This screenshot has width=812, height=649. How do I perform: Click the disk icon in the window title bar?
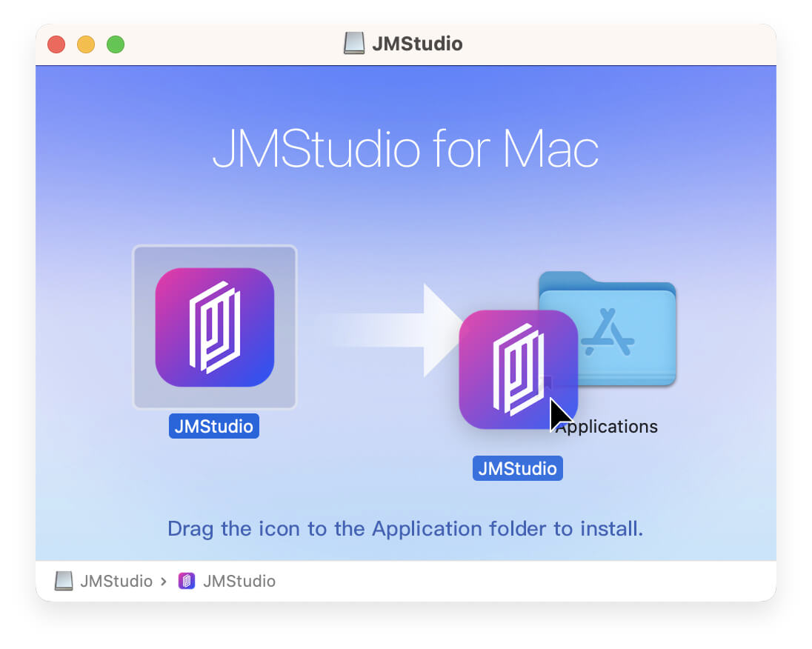point(354,44)
